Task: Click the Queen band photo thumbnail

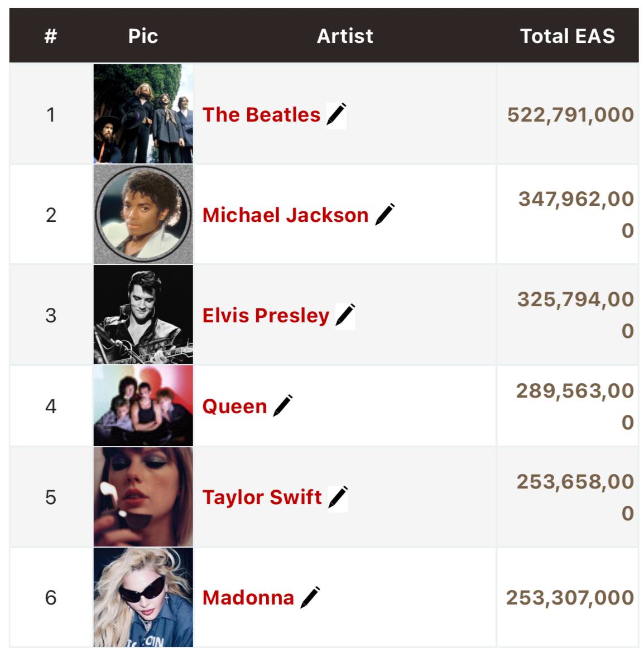Action: (143, 405)
